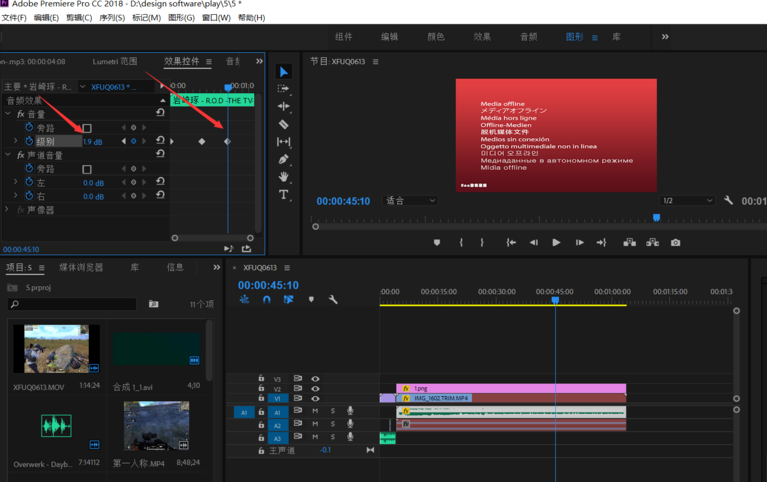Open program monitor wrench settings
Screen dimensions: 767x482
pos(729,201)
